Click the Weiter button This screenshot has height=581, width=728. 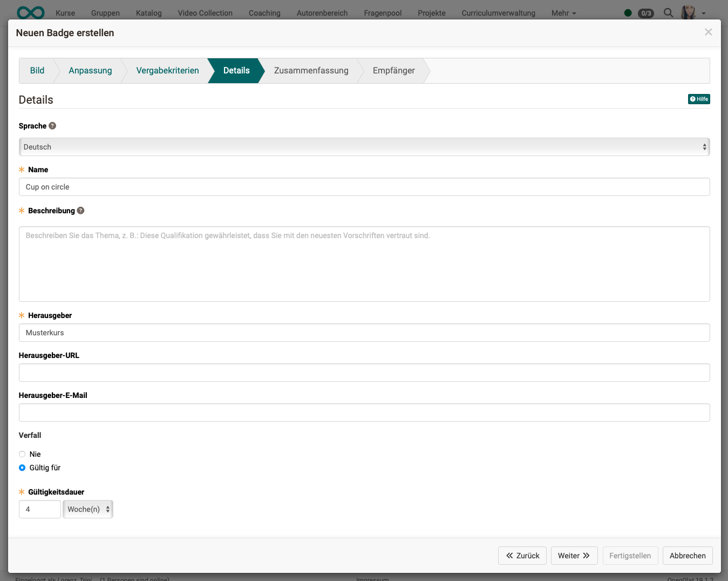pyautogui.click(x=574, y=555)
